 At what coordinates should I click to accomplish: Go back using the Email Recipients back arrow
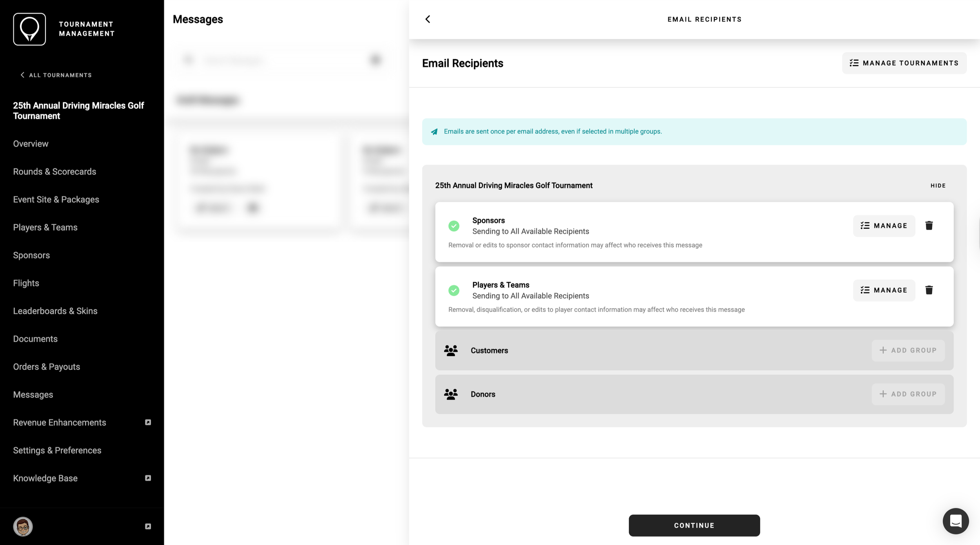tap(428, 19)
